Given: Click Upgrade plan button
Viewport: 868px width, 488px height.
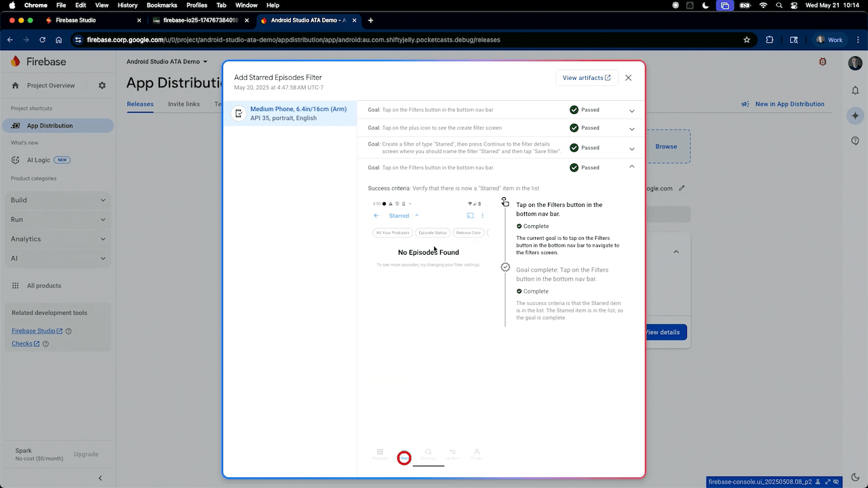Looking at the screenshot, I should [x=86, y=454].
